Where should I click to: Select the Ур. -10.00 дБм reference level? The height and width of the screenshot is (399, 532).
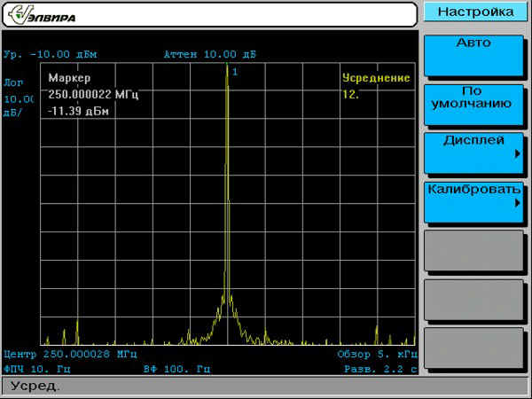[51, 54]
